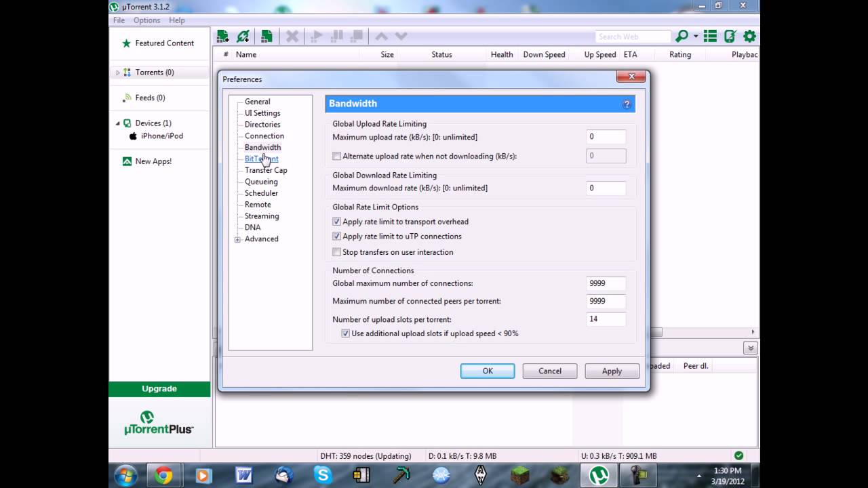Click the Stop torrent icon

coord(357,37)
